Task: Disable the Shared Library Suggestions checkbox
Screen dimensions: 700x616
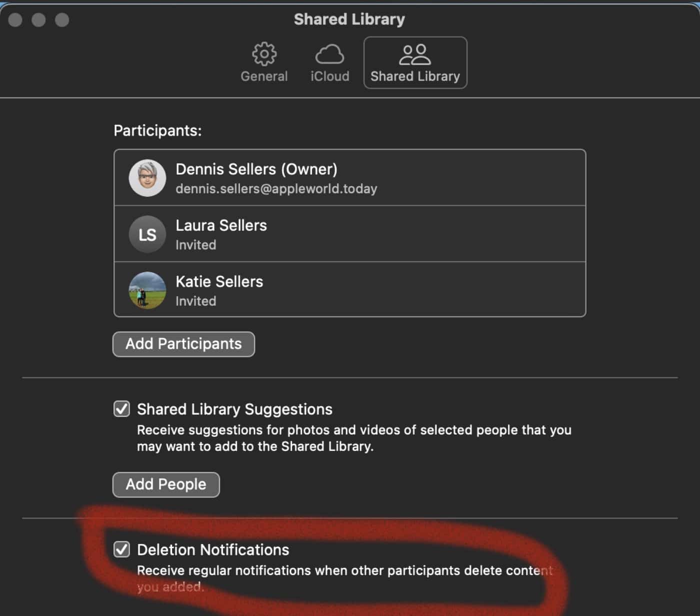Action: [x=121, y=409]
